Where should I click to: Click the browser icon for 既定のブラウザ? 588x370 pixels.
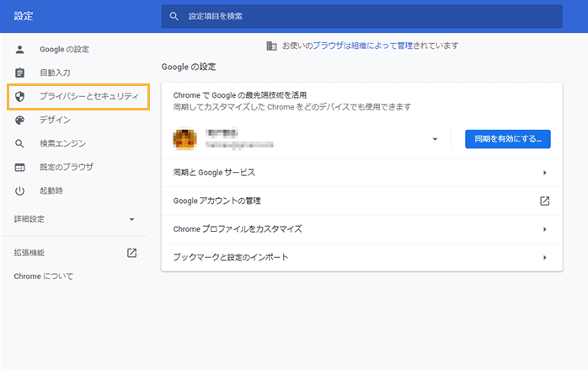[x=20, y=168]
